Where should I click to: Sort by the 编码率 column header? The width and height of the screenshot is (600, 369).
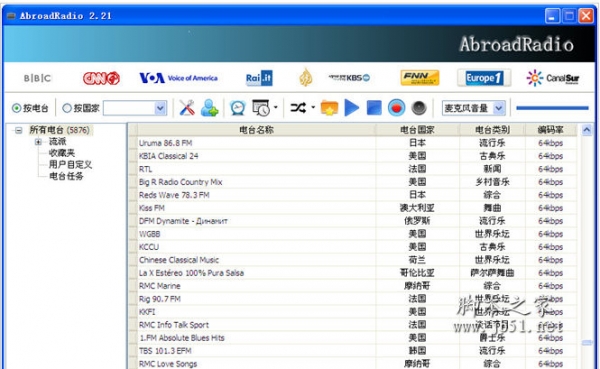pyautogui.click(x=551, y=130)
